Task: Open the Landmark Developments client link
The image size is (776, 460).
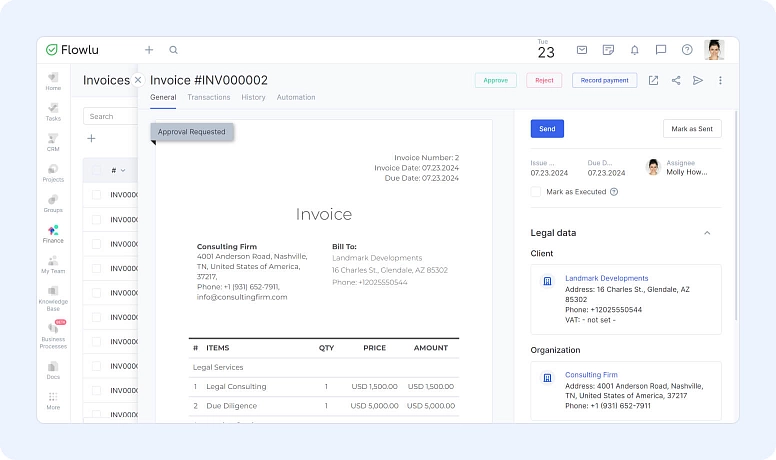Action: [606, 278]
